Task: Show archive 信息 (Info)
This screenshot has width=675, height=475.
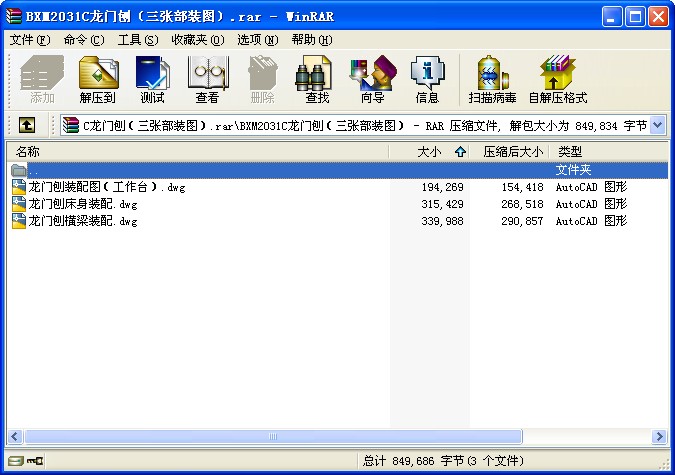Action: point(427,79)
